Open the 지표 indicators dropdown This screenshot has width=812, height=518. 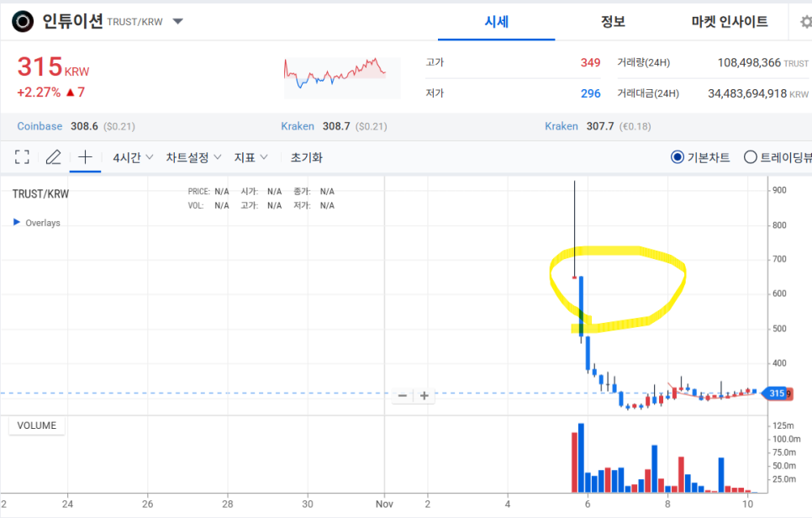[250, 157]
